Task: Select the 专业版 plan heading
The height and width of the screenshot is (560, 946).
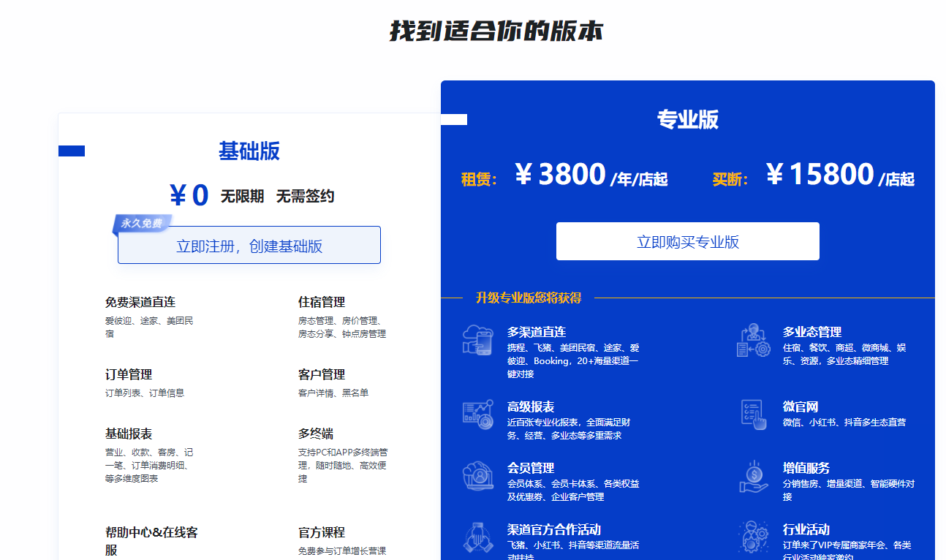Action: tap(687, 119)
